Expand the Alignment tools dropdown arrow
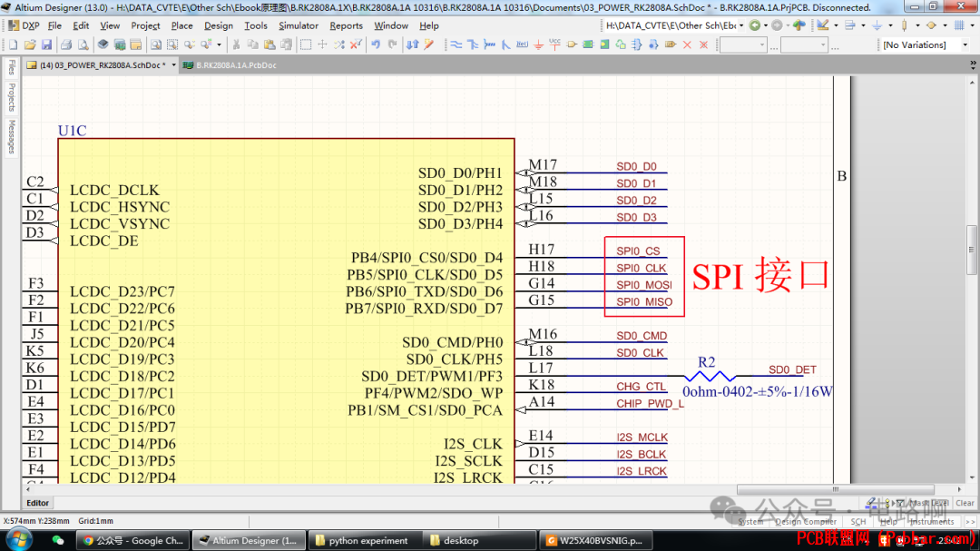The image size is (980, 551). click(x=863, y=25)
